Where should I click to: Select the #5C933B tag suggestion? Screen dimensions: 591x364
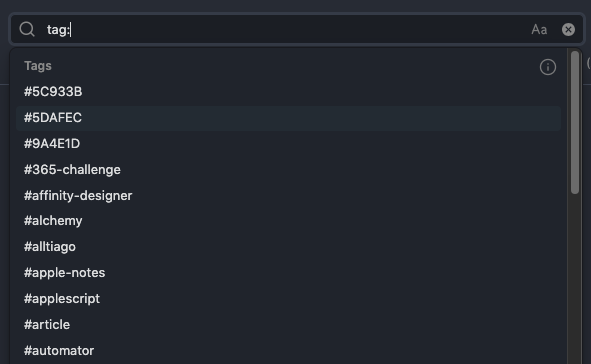pyautogui.click(x=288, y=92)
